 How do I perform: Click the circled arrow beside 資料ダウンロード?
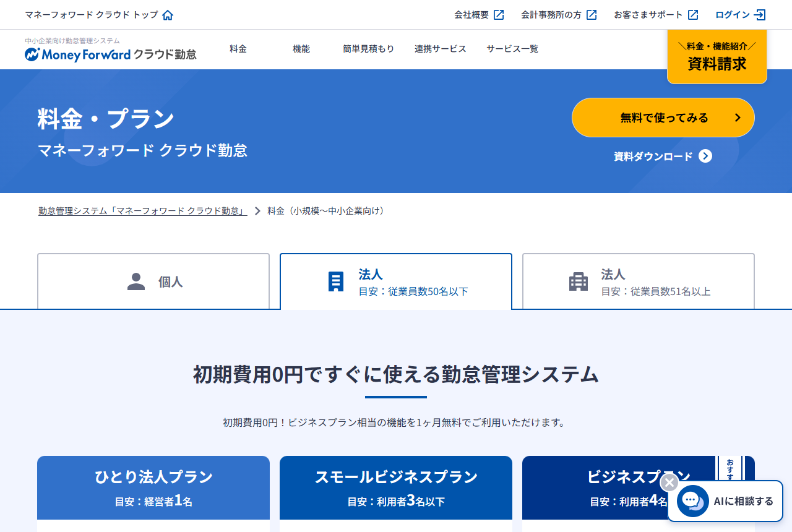[705, 156]
